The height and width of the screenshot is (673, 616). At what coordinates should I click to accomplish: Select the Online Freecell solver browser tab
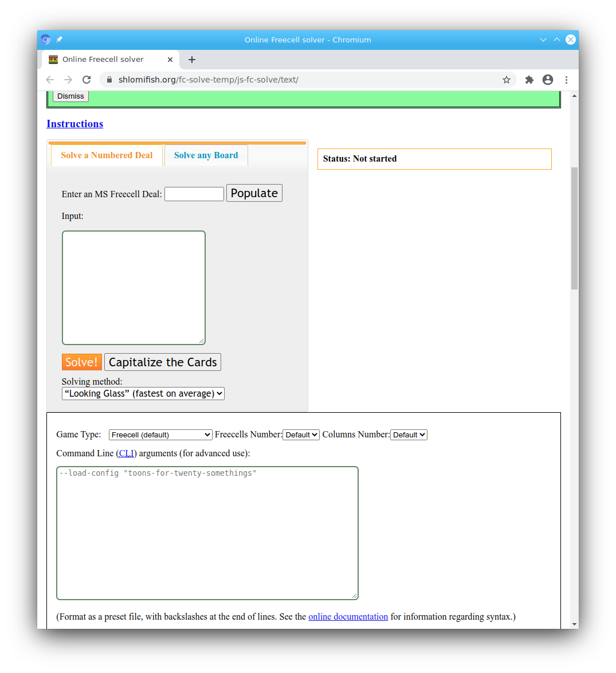pyautogui.click(x=111, y=60)
